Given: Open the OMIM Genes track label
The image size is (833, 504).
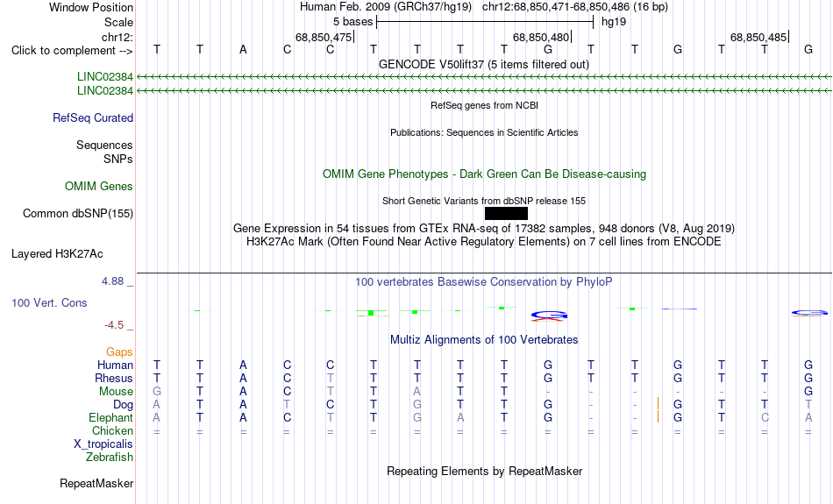Looking at the screenshot, I should [x=99, y=187].
